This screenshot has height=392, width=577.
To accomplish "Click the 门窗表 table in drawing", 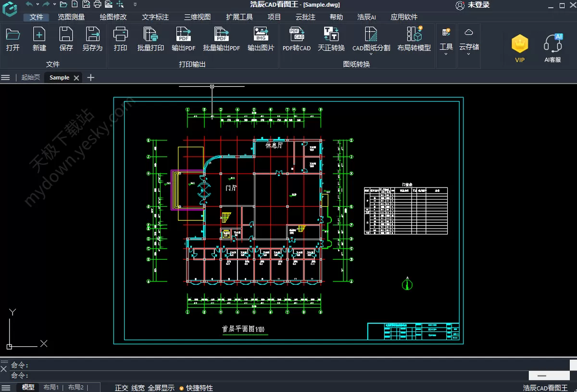I will 406,210.
